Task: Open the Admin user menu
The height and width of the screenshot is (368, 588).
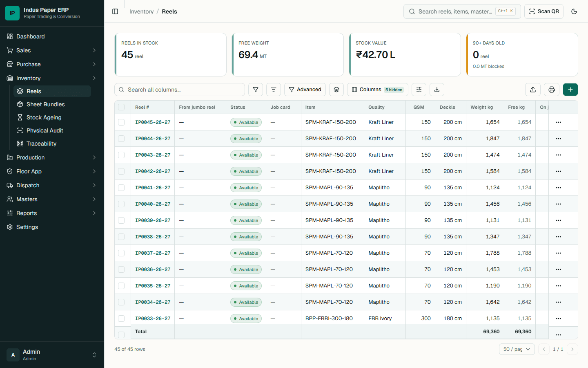Action: [x=52, y=355]
